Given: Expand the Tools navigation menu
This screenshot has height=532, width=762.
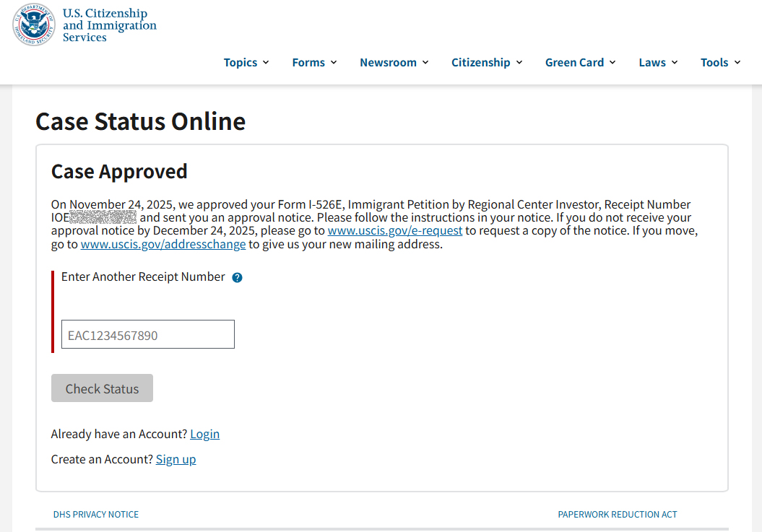Looking at the screenshot, I should (721, 63).
